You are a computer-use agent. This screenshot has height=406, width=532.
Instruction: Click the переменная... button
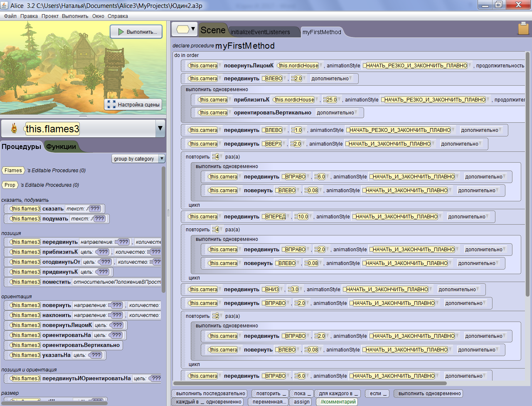[269, 402]
